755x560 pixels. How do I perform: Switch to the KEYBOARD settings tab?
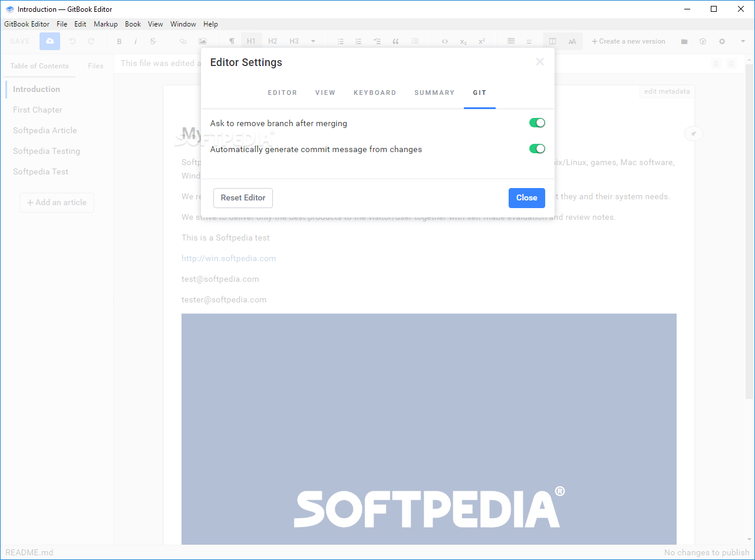pyautogui.click(x=375, y=93)
